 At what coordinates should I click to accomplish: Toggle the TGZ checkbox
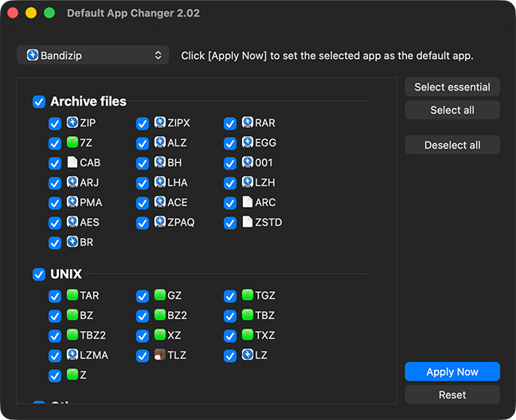[x=230, y=297]
